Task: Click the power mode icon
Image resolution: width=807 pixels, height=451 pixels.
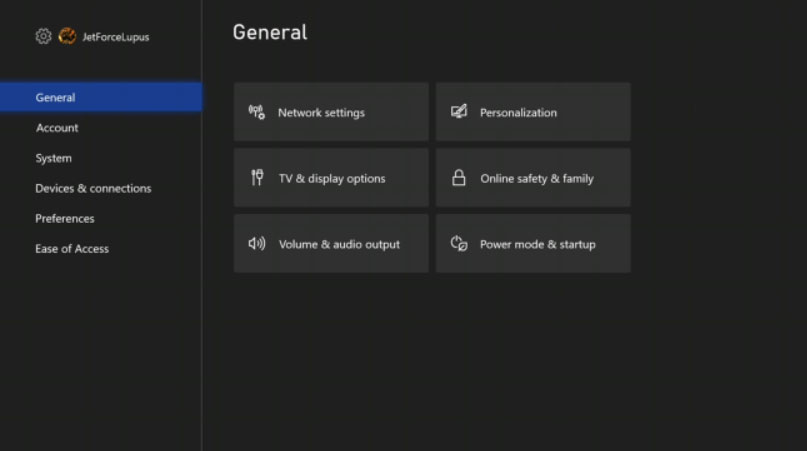Action: (x=459, y=244)
